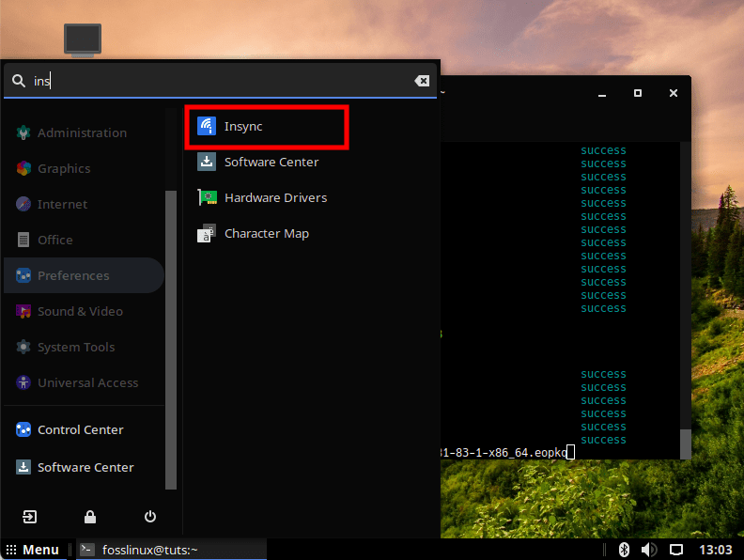Viewport: 744px width, 560px height.
Task: Click Control Center label in menu
Action: [x=81, y=430]
